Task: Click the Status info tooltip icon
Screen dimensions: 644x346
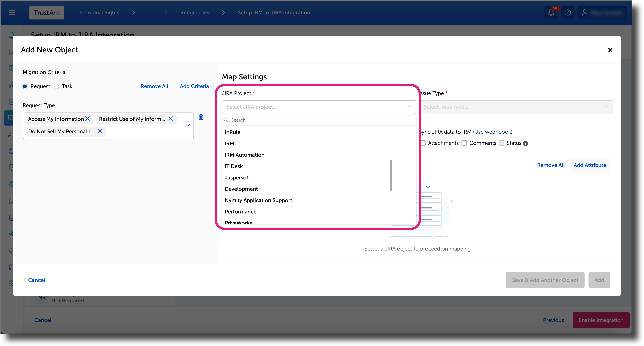Action: coord(525,143)
